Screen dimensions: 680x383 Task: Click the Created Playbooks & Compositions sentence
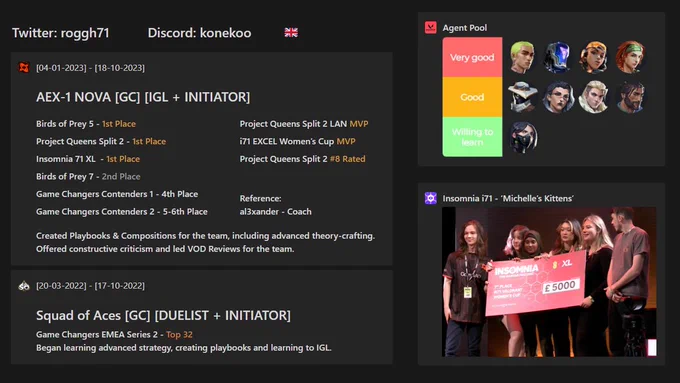(206, 236)
